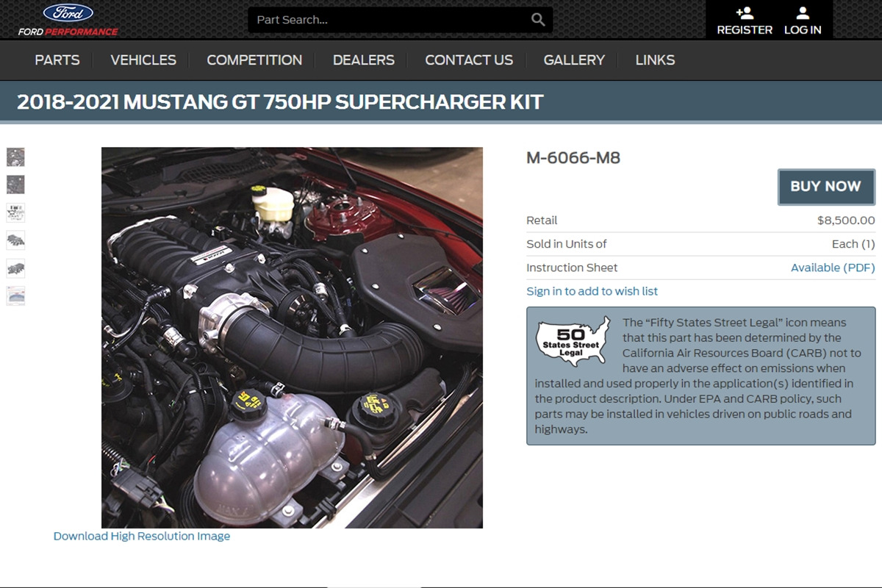This screenshot has height=588, width=882.
Task: Open the VEHICLES menu
Action: click(143, 60)
